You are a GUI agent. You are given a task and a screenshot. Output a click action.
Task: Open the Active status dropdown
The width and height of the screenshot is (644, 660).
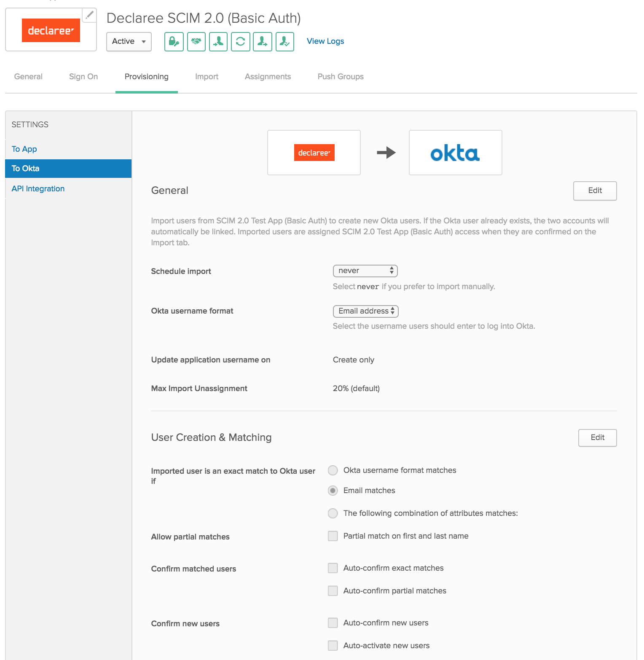pos(129,41)
